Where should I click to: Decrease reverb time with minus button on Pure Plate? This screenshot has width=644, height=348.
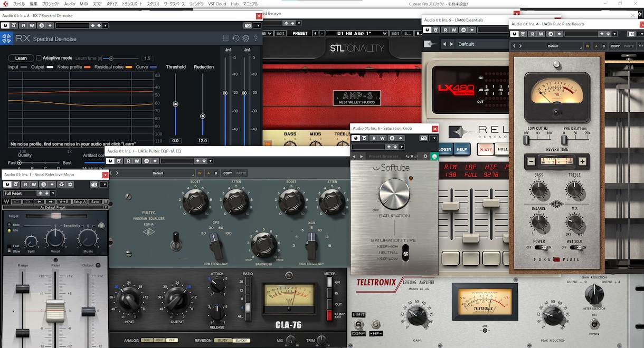point(531,161)
